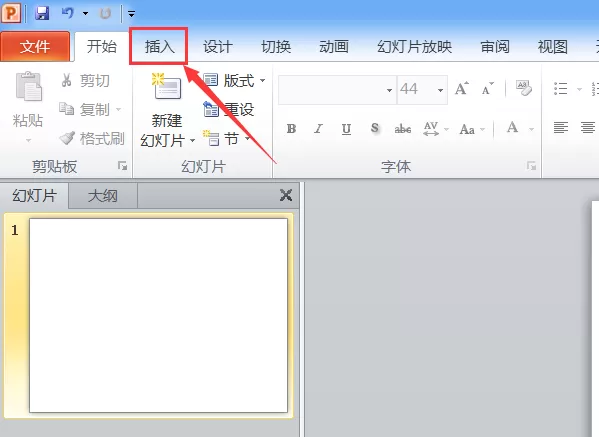Switch to the 切换 (Transitions) tab
Screen dimensions: 599x437
click(x=276, y=47)
